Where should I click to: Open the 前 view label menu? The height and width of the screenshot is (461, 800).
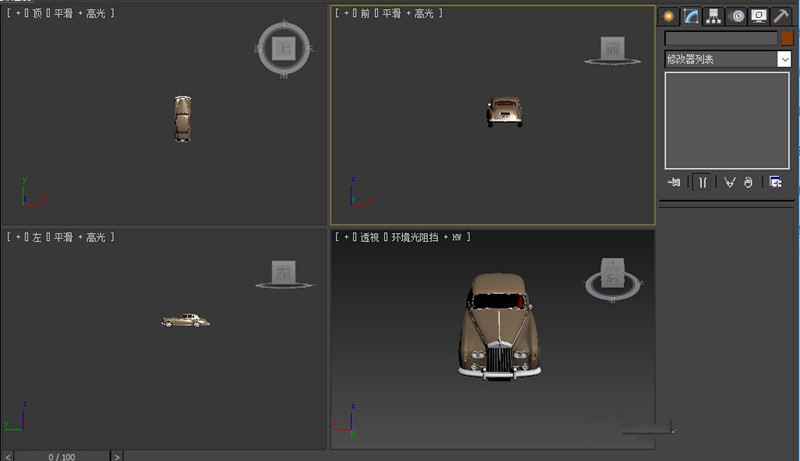pos(365,13)
